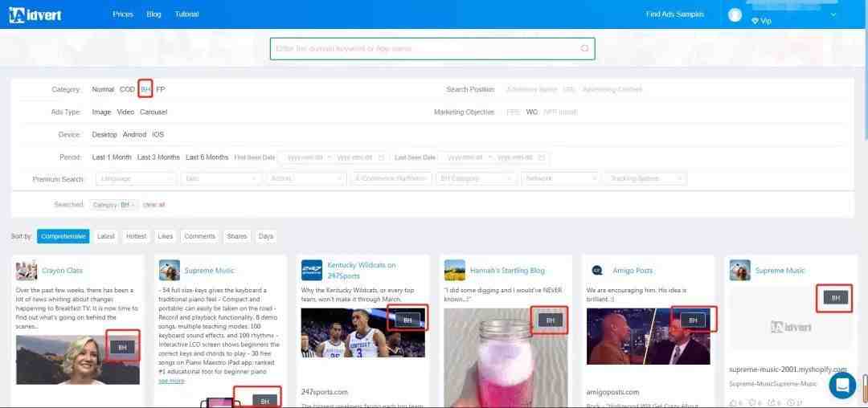The image size is (868, 408).
Task: Choose the PPE marketing objective
Action: pyautogui.click(x=513, y=112)
